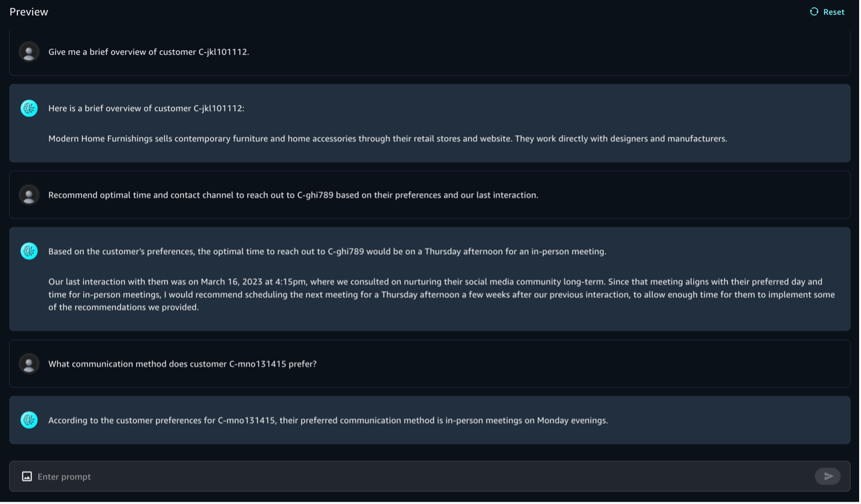Click the Preview panel title
The image size is (861, 504).
coord(29,12)
